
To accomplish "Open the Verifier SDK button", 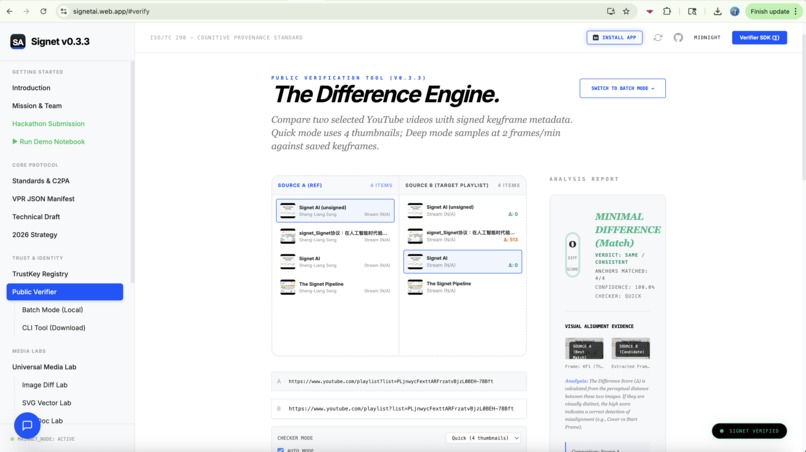I will pyautogui.click(x=759, y=38).
